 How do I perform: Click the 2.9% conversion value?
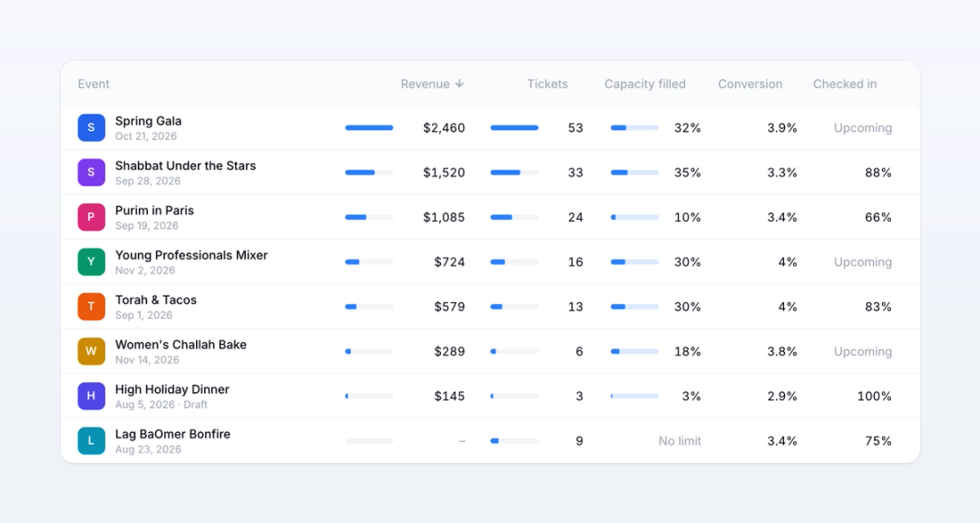point(782,396)
